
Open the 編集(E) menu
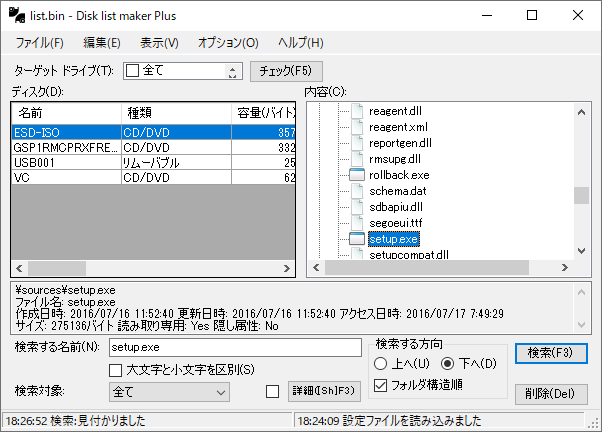pos(102,42)
